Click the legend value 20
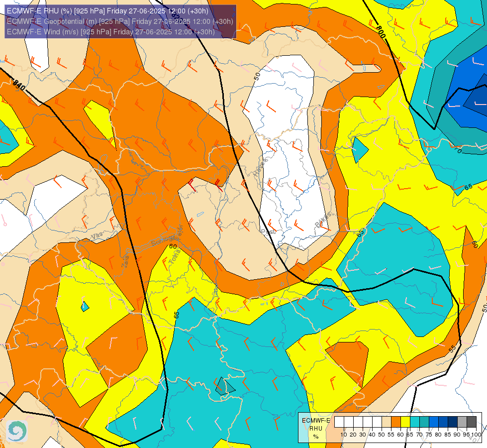This screenshot has width=487, height=448. [353, 435]
